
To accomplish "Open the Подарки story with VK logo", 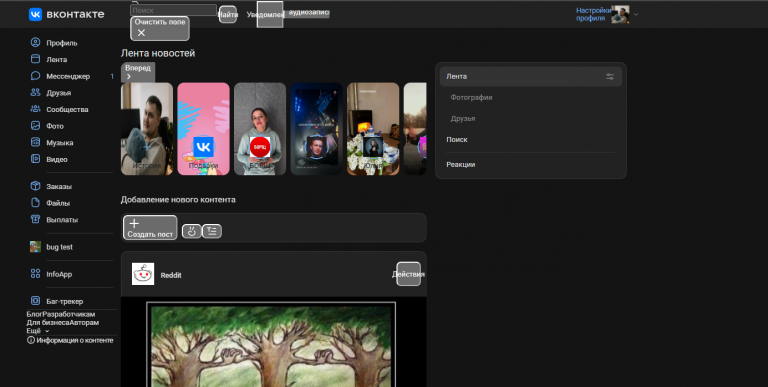I will tap(203, 129).
